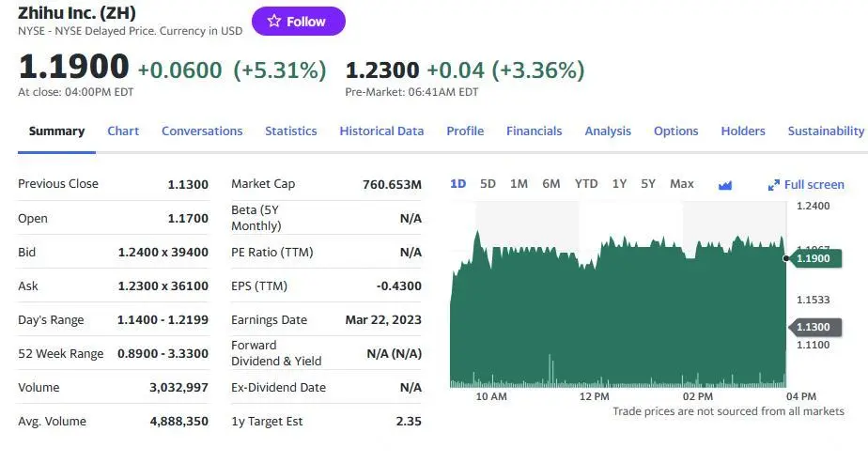
Task: Select the 1M chart range
Action: (519, 184)
